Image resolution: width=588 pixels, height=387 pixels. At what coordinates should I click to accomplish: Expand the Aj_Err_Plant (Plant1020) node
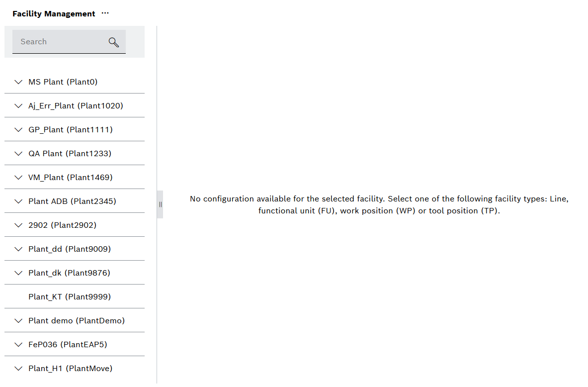pos(18,105)
